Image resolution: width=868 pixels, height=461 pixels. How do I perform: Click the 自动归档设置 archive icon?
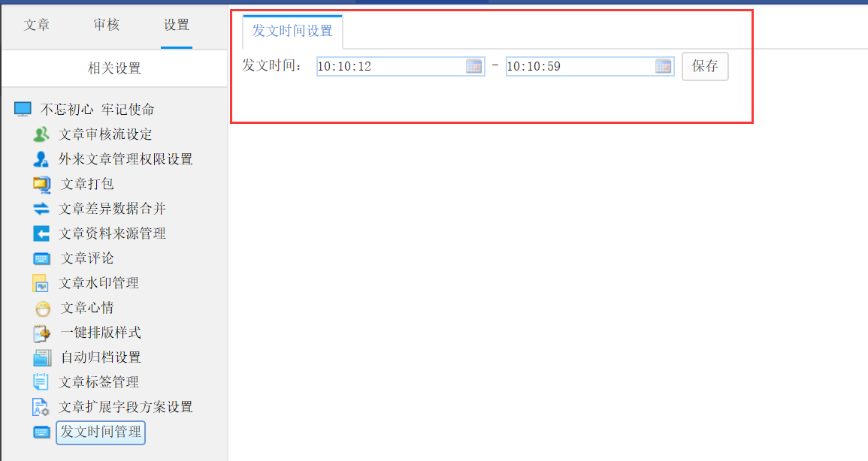coord(42,357)
